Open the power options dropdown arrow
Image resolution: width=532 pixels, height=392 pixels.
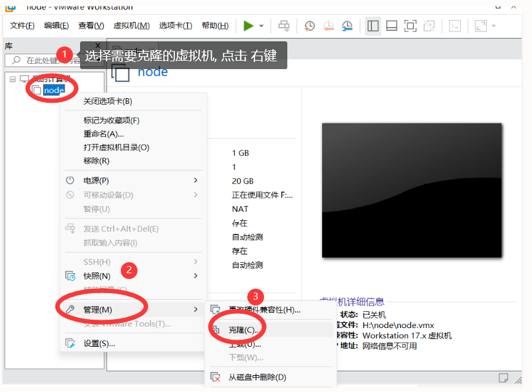click(261, 26)
